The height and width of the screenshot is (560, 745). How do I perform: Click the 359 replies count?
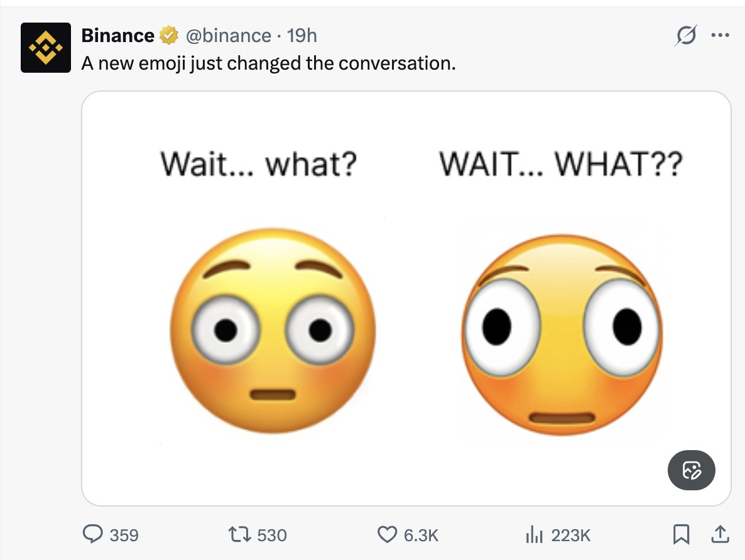(124, 535)
